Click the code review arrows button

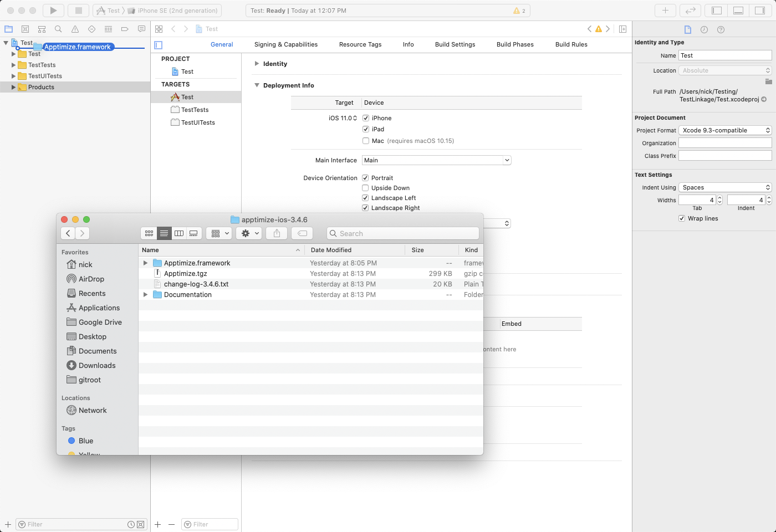coord(690,11)
